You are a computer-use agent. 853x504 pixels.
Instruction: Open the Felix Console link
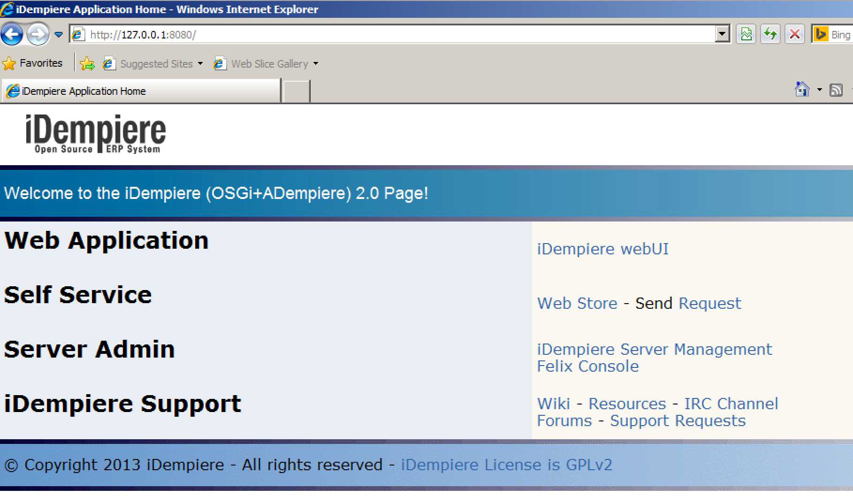tap(588, 366)
